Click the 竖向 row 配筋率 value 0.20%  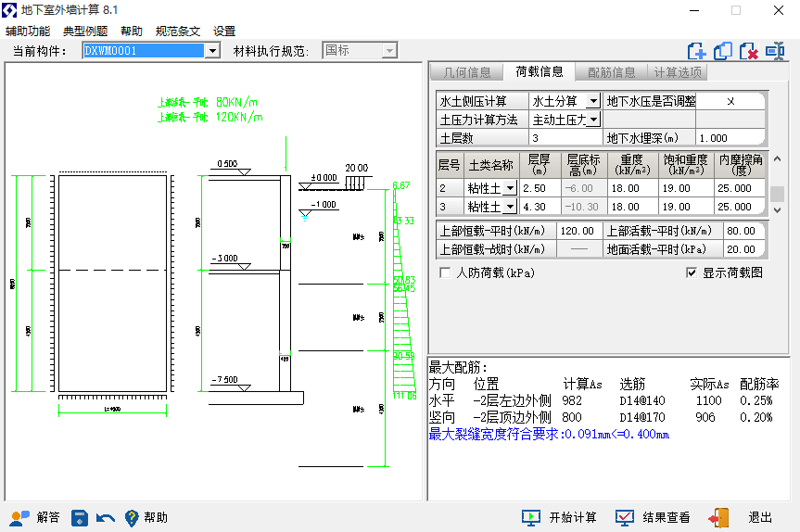pyautogui.click(x=756, y=418)
